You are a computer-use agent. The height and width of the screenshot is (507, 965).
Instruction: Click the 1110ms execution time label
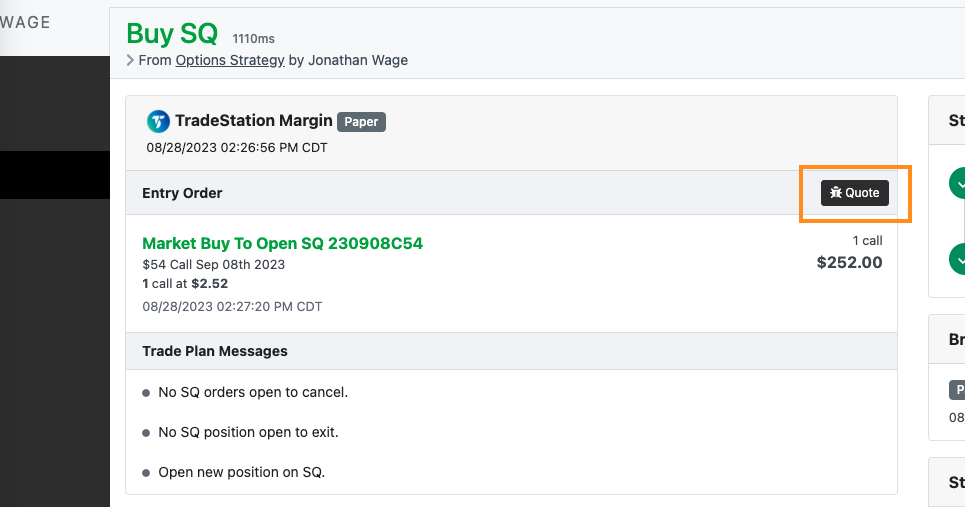253,39
